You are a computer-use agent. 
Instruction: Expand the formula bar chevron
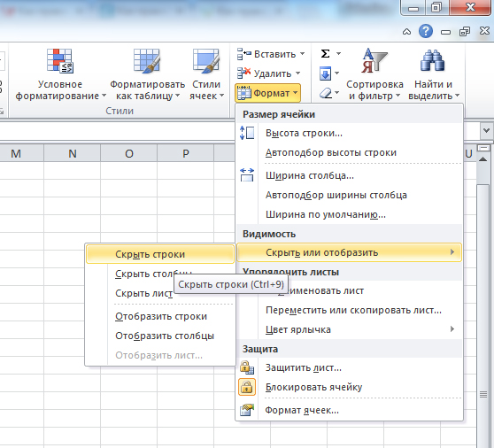[486, 130]
